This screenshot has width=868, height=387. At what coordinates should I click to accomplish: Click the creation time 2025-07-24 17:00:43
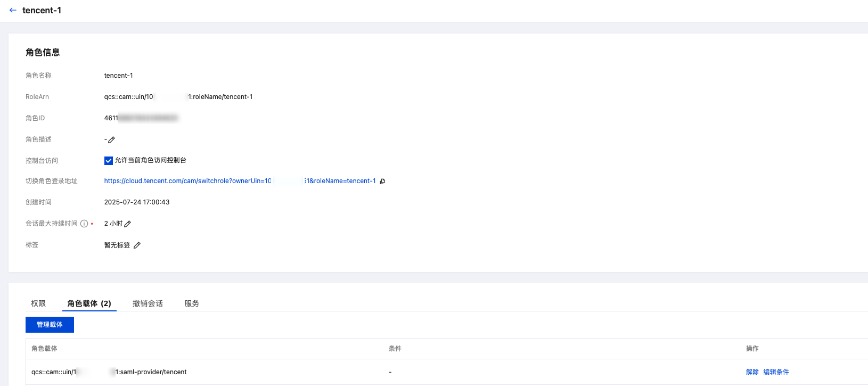tap(137, 202)
